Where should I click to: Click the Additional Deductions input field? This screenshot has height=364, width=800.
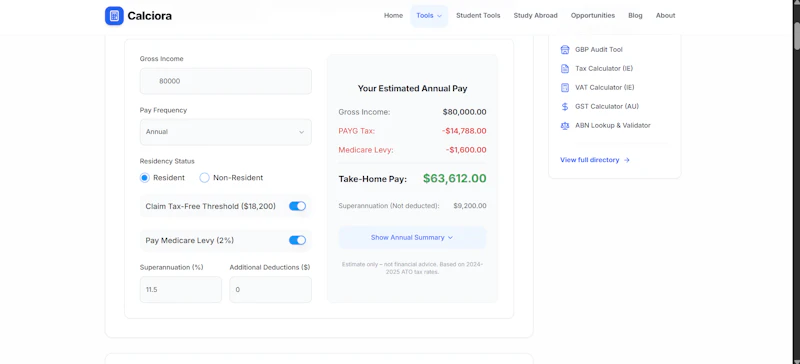[x=270, y=289]
